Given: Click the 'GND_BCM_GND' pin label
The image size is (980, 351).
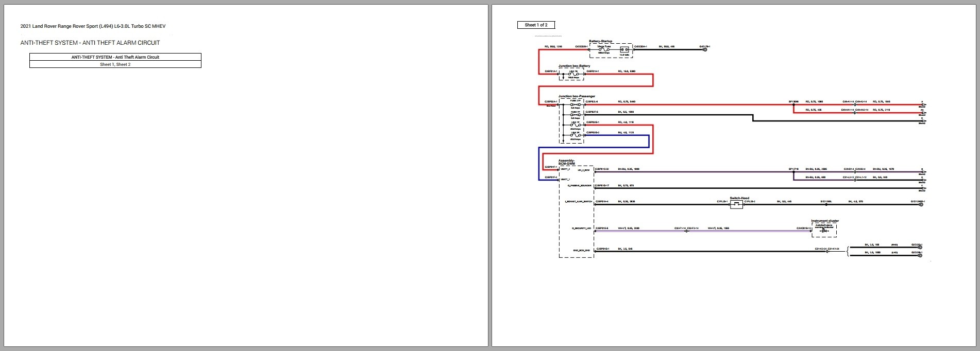Looking at the screenshot, I should (x=581, y=251).
